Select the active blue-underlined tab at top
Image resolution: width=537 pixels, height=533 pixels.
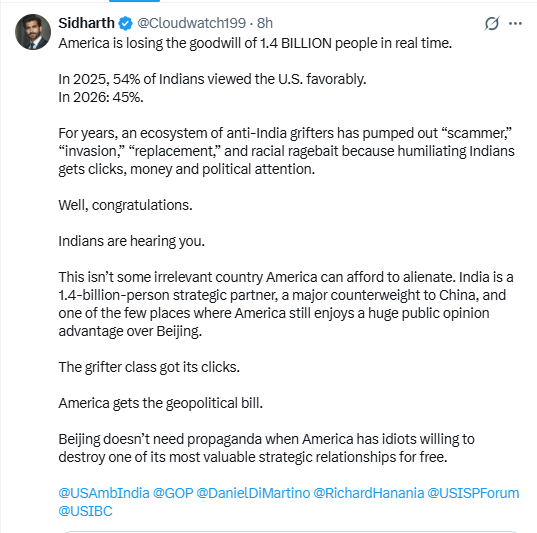point(134,1)
